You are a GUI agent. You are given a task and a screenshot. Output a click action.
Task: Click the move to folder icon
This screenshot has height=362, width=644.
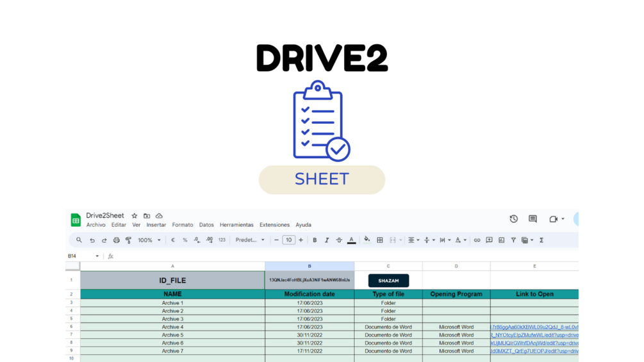click(x=147, y=216)
